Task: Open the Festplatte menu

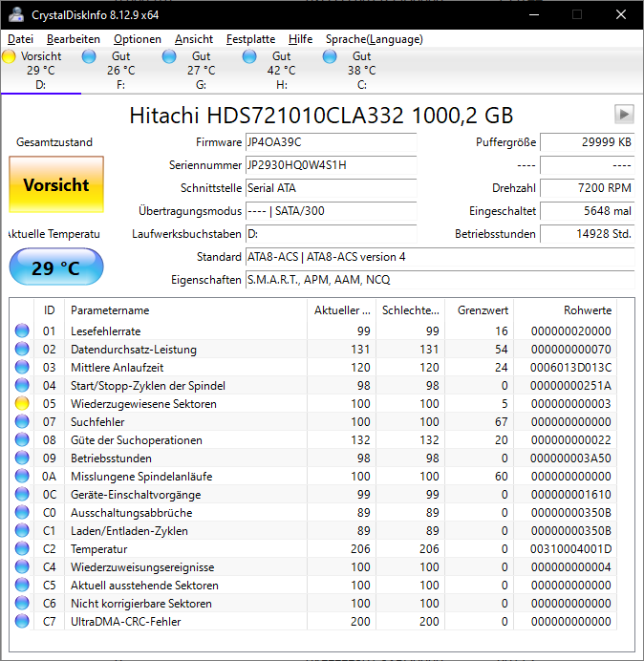Action: click(250, 39)
